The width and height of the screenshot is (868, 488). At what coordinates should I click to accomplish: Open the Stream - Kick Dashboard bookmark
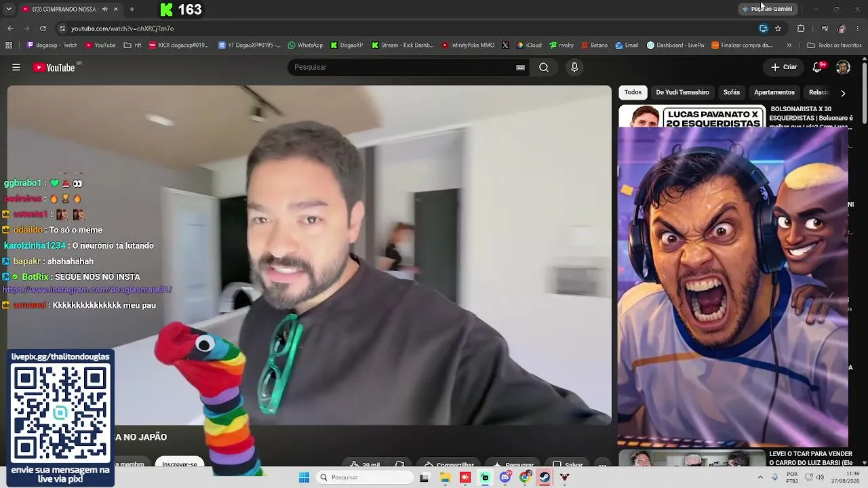point(402,45)
